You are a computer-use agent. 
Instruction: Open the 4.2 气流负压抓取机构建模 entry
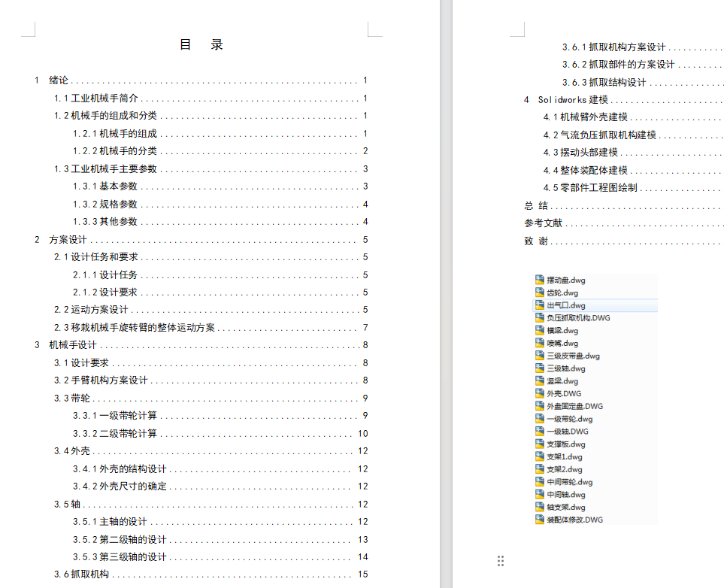tap(633, 135)
